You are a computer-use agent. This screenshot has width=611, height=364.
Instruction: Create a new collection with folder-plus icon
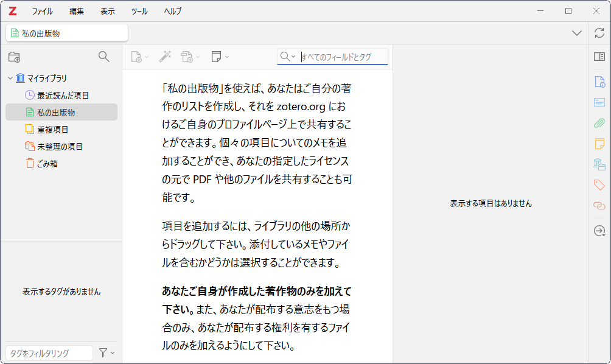pyautogui.click(x=15, y=57)
